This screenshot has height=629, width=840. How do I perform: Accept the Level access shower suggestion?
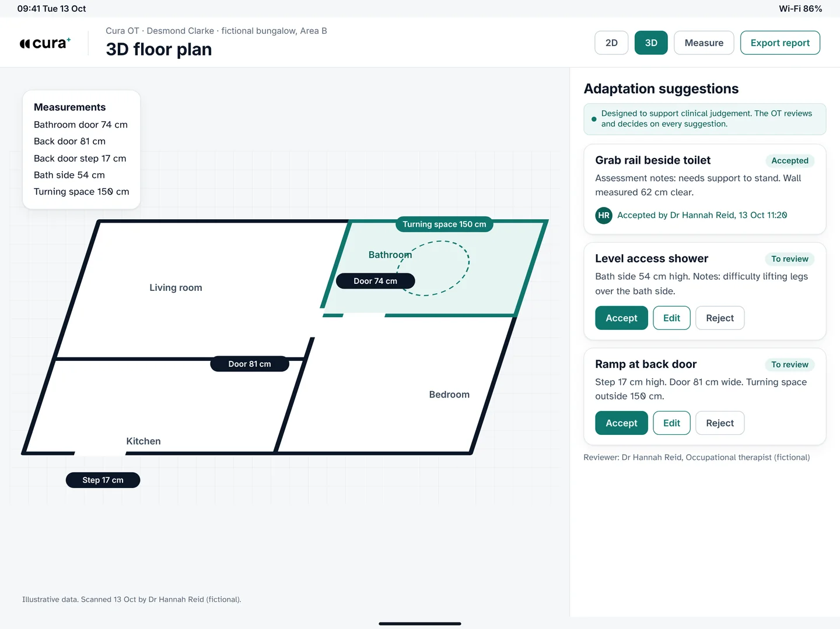[621, 318]
